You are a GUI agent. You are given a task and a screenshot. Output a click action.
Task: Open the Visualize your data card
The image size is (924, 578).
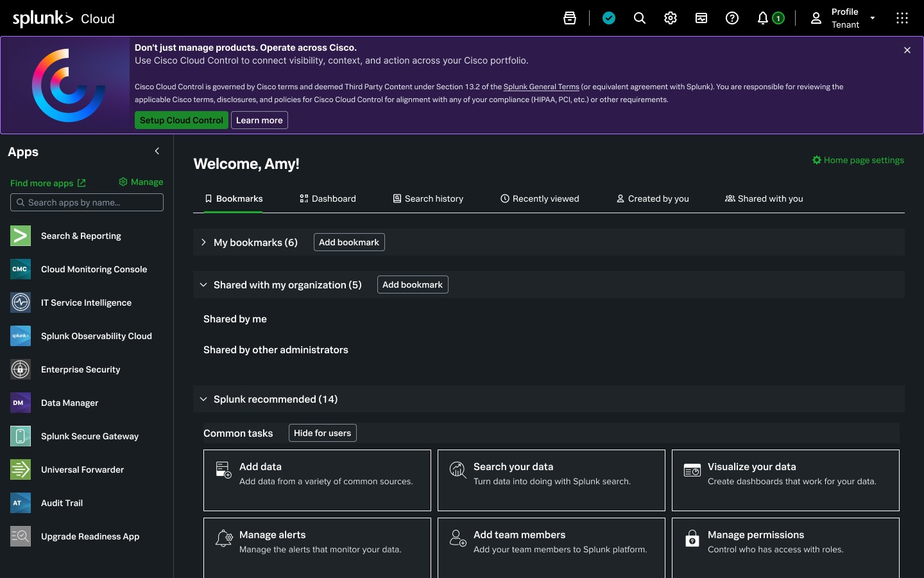[785, 480]
